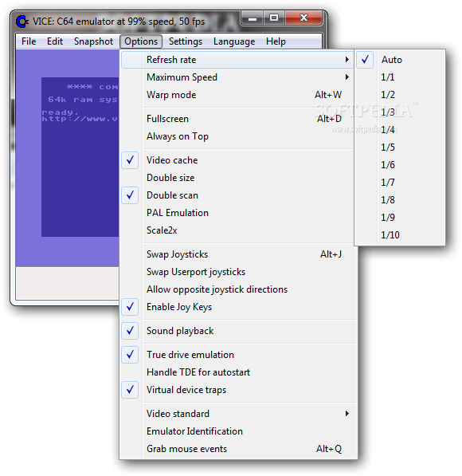462x476 pixels.
Task: Open the Settings menu
Action: pyautogui.click(x=186, y=41)
